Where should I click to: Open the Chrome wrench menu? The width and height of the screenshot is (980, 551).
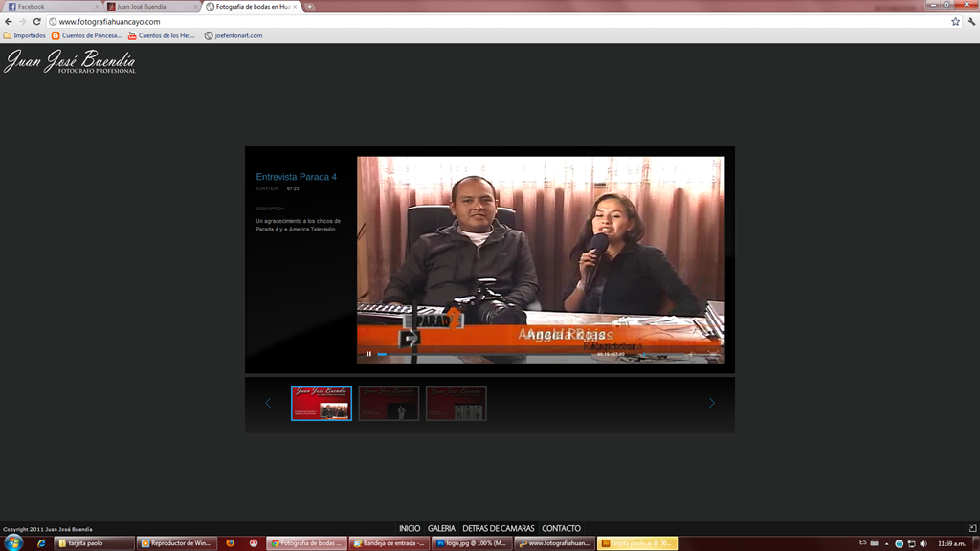(971, 22)
